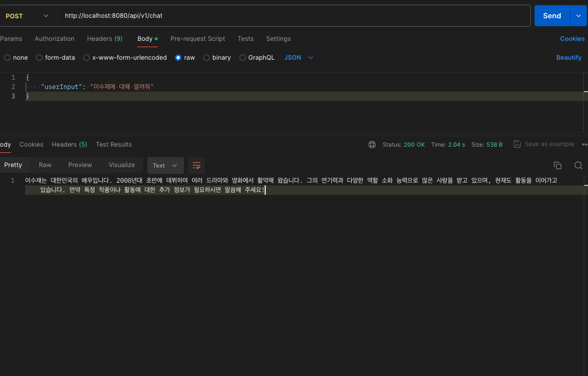Click the copy response icon
The image size is (588, 376).
pyautogui.click(x=557, y=165)
